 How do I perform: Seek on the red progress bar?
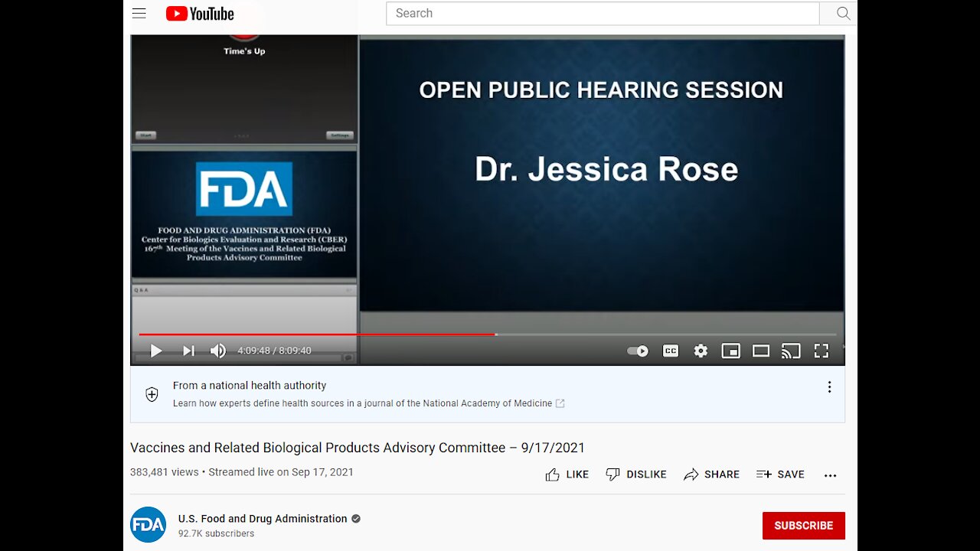(488, 334)
